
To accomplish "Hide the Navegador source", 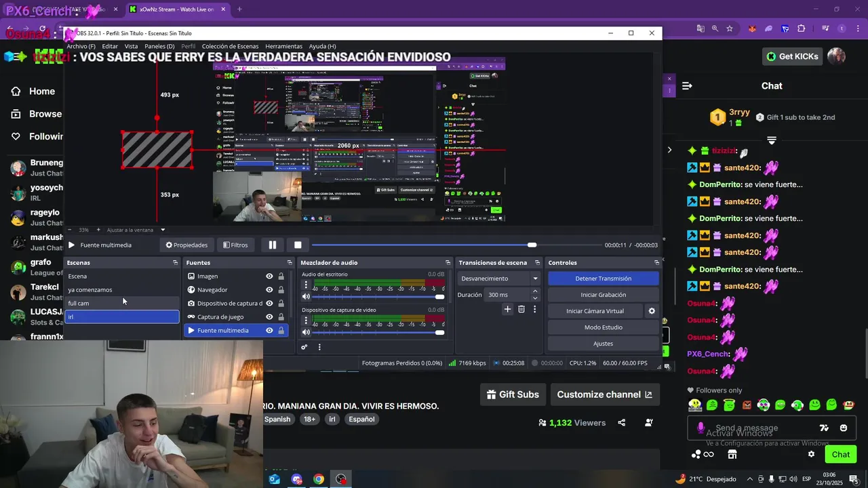I will pyautogui.click(x=269, y=289).
